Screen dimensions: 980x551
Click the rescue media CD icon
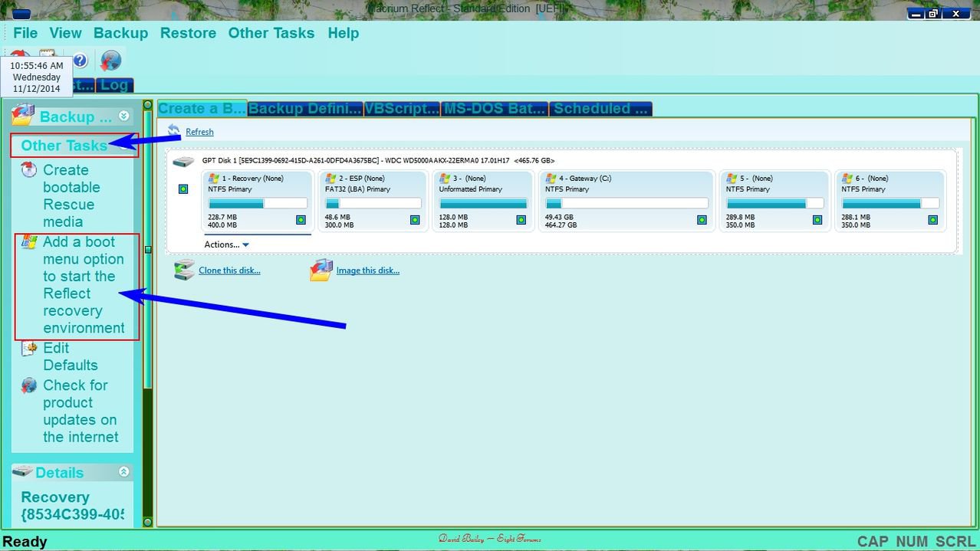click(x=29, y=170)
